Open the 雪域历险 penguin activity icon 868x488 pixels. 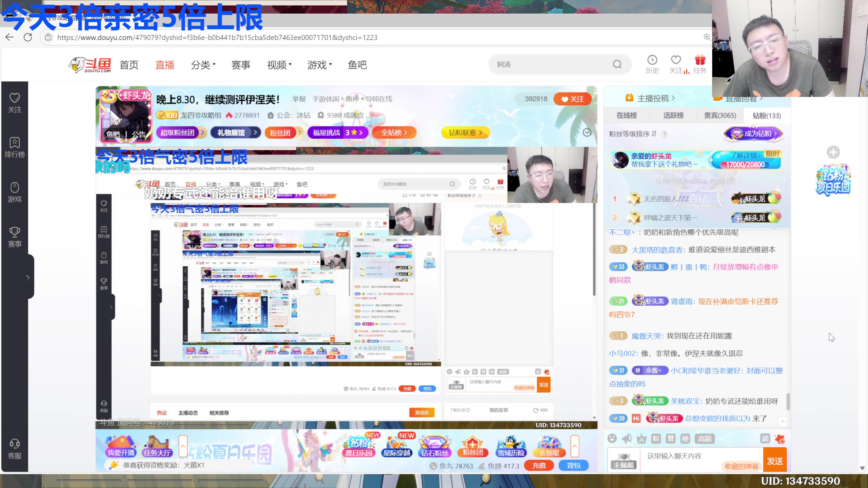tap(511, 446)
